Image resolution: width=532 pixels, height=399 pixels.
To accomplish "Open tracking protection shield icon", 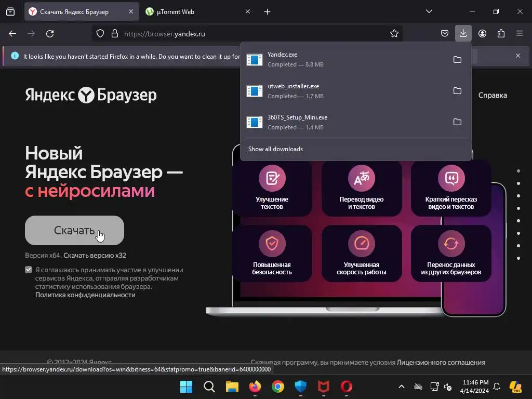I will (100, 34).
